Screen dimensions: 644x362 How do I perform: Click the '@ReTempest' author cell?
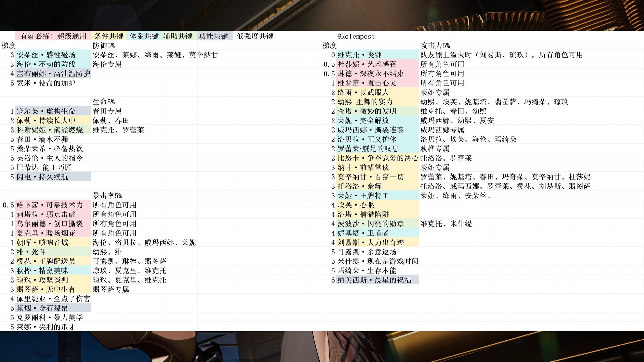tap(356, 36)
